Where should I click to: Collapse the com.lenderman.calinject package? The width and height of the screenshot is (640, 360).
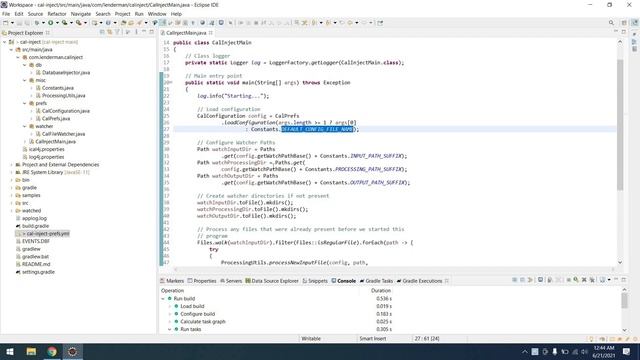point(18,58)
